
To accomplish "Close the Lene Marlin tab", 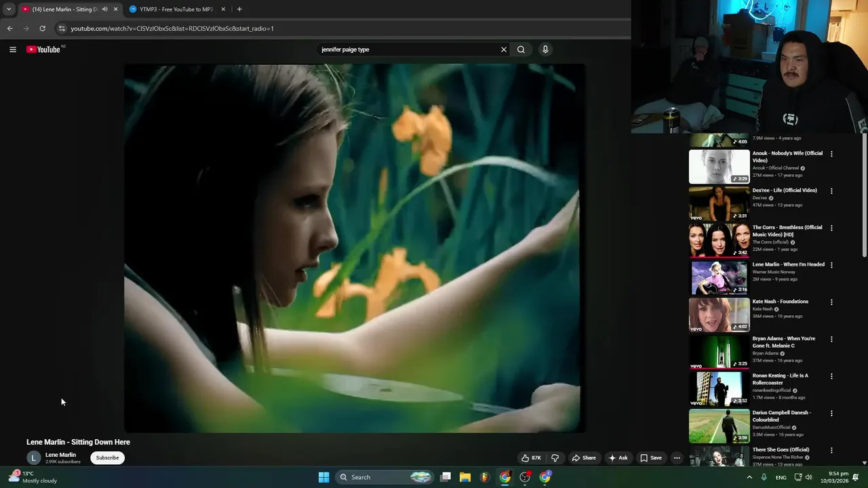I will (x=116, y=9).
